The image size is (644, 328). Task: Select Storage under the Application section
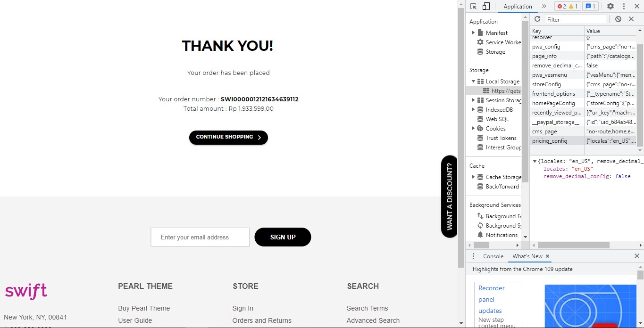(x=495, y=52)
